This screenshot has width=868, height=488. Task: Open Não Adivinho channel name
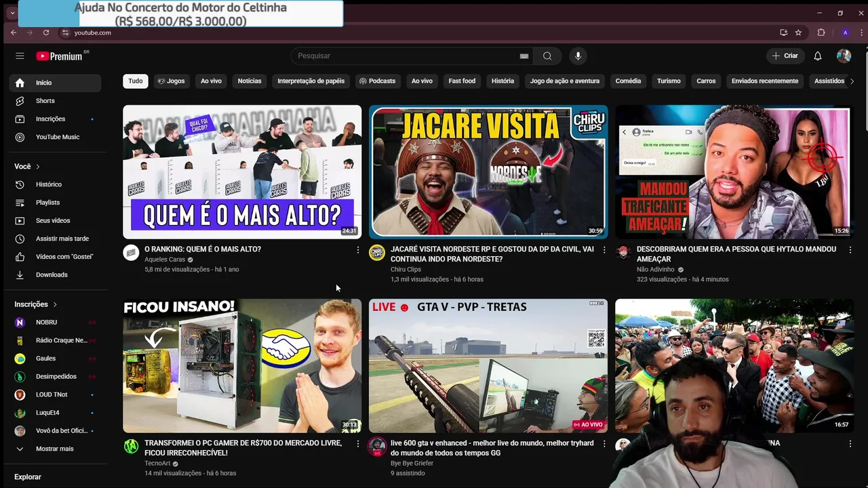pos(656,270)
